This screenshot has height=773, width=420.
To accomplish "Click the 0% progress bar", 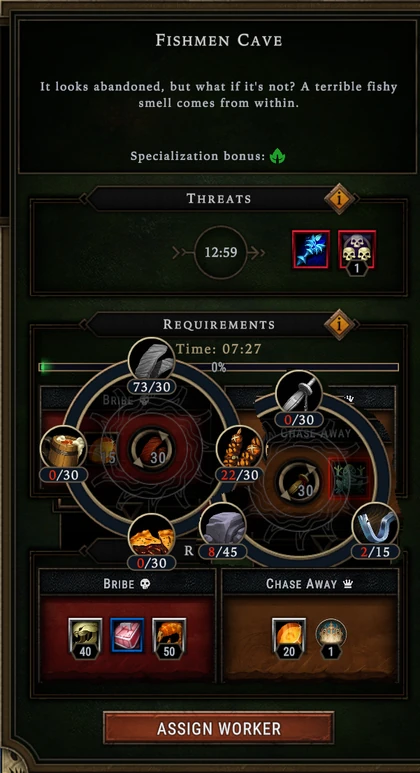I will pyautogui.click(x=218, y=367).
